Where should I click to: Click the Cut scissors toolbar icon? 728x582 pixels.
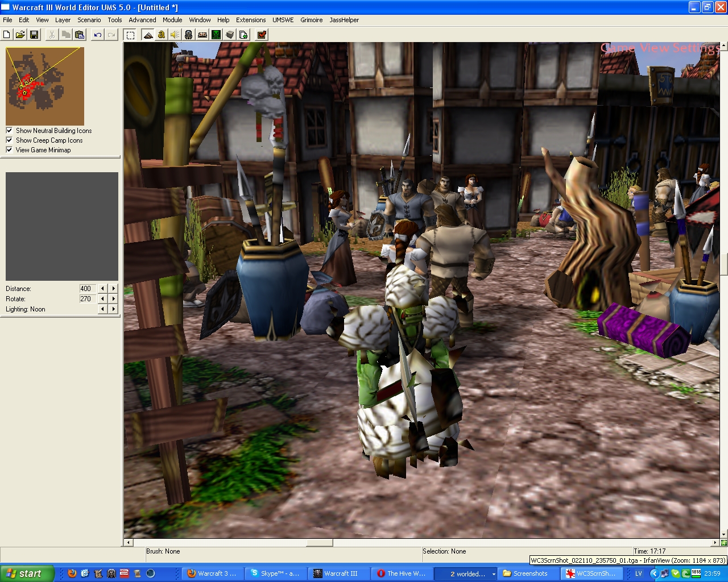[52, 35]
